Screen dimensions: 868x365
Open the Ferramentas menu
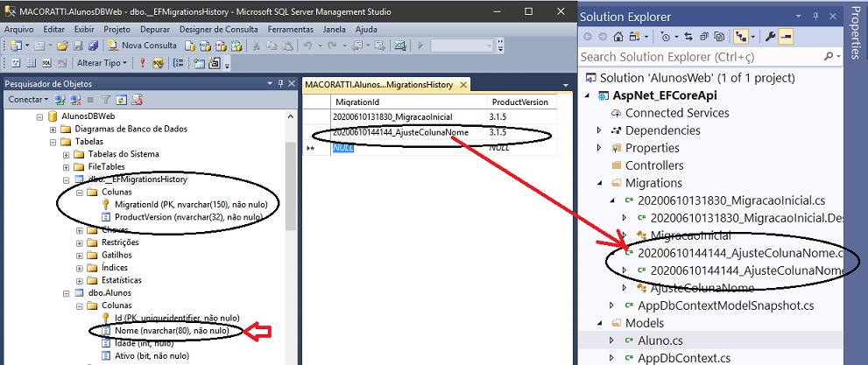[290, 29]
